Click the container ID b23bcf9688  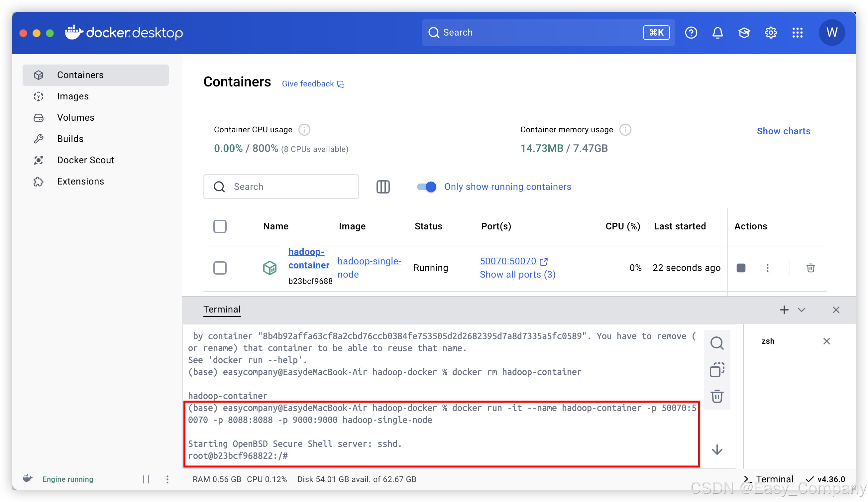[x=310, y=281]
